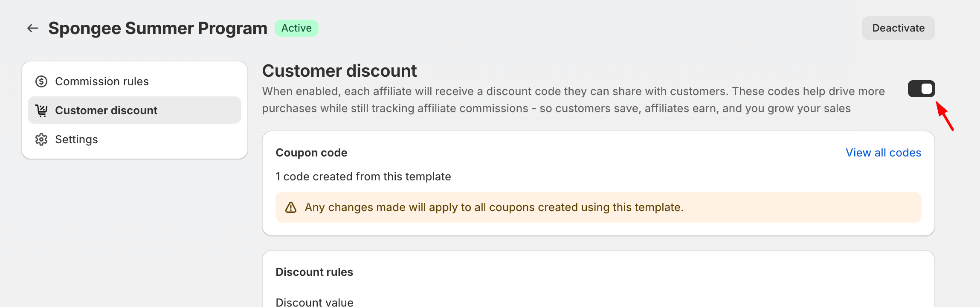The width and height of the screenshot is (980, 307).
Task: Click the 'Any changes made' warning banner text
Action: [494, 207]
